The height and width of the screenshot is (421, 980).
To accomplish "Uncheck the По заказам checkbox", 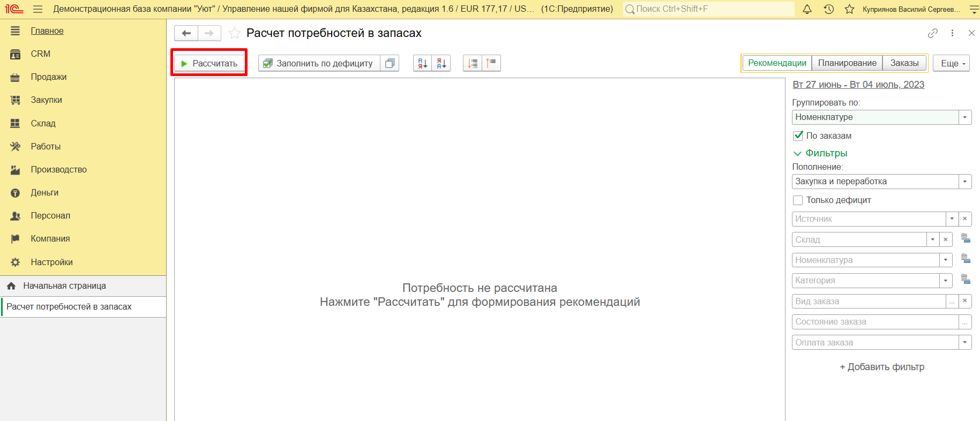I will tap(798, 136).
